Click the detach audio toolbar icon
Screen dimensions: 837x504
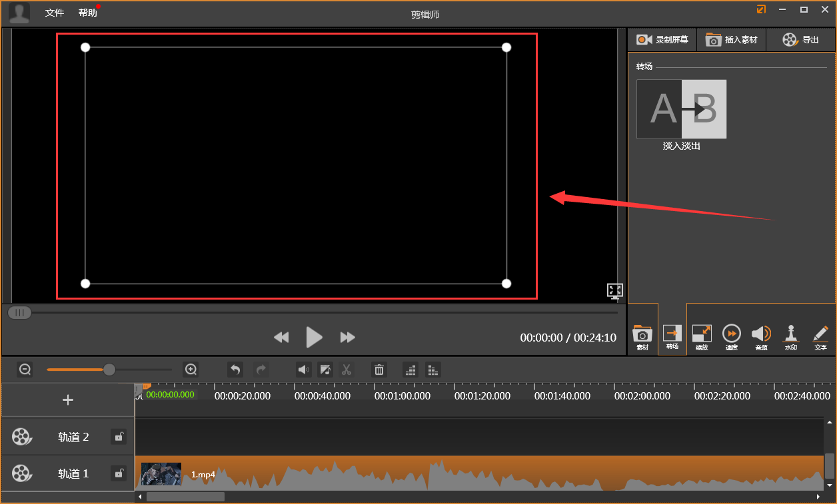point(325,370)
